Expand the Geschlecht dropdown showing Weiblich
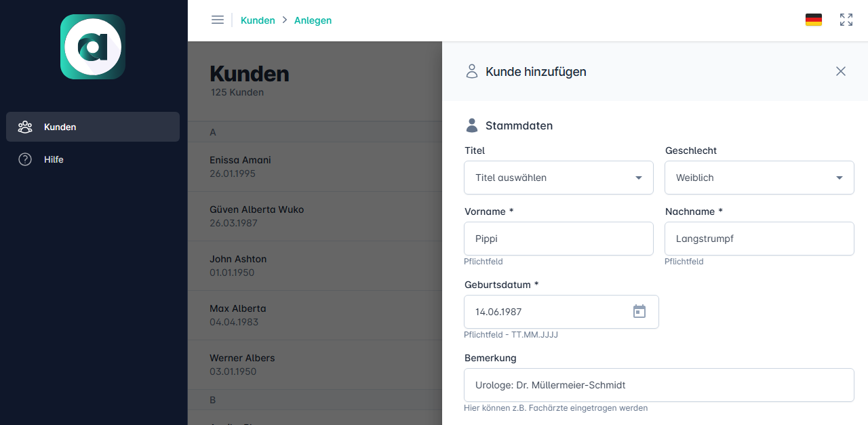 click(x=759, y=178)
